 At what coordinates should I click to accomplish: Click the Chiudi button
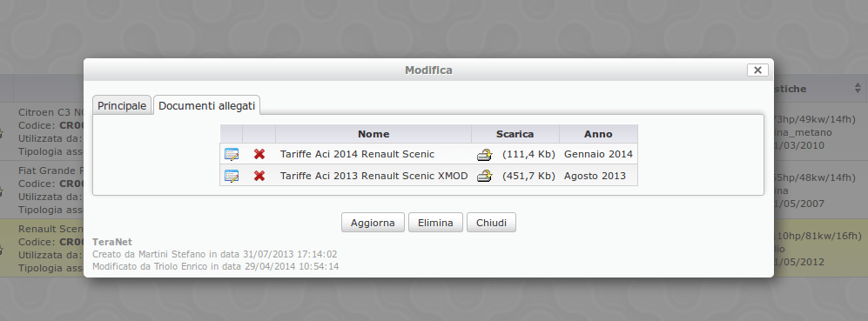point(491,223)
